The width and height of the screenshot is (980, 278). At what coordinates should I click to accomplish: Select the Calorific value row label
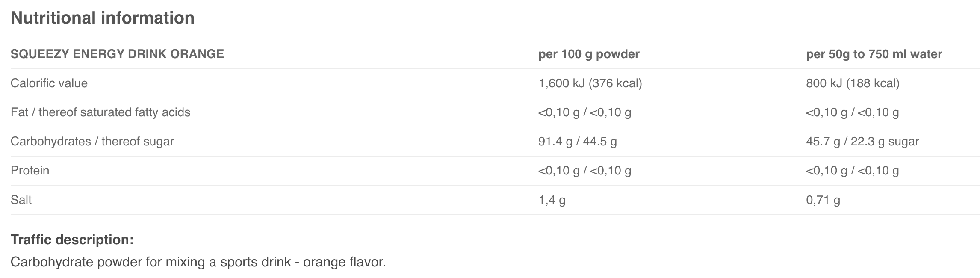pos(49,83)
